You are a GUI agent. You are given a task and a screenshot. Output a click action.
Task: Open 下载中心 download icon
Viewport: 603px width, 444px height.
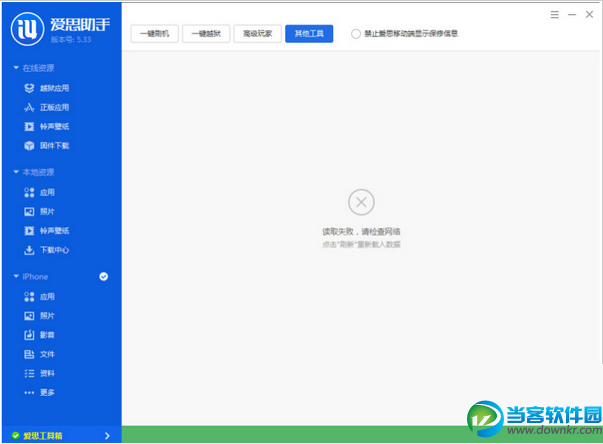[29, 250]
